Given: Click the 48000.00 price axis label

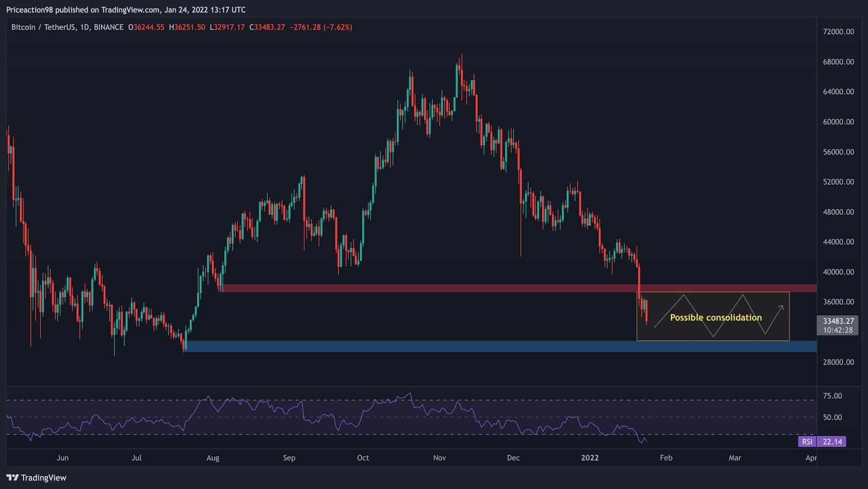Looking at the screenshot, I should pos(839,212).
